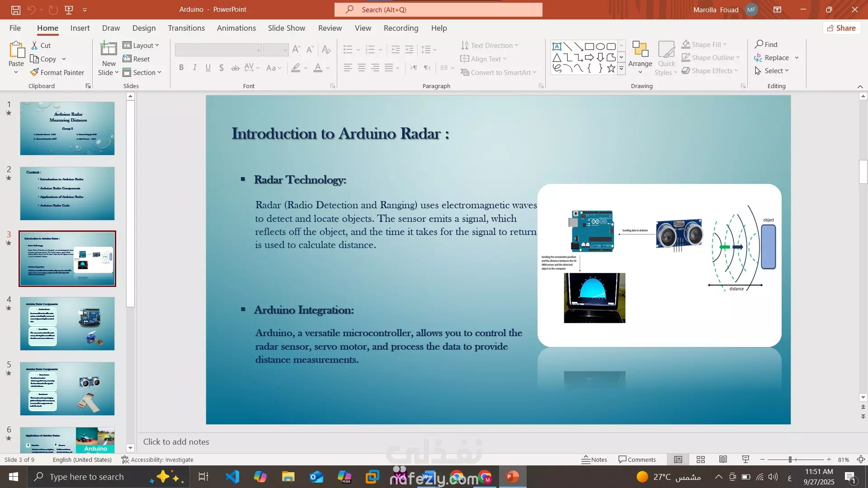
Task: Click the Undo arrow icon
Action: click(31, 9)
